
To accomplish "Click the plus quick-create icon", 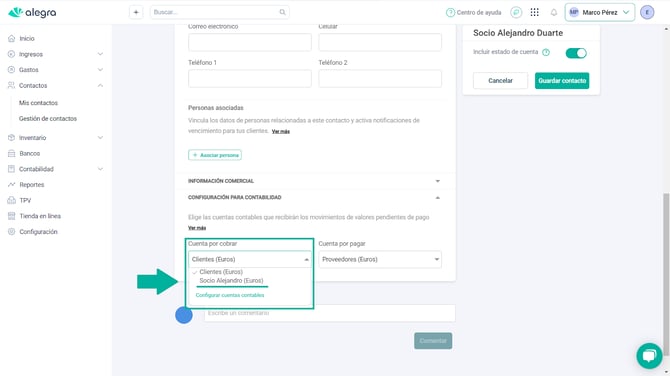I will coord(136,12).
